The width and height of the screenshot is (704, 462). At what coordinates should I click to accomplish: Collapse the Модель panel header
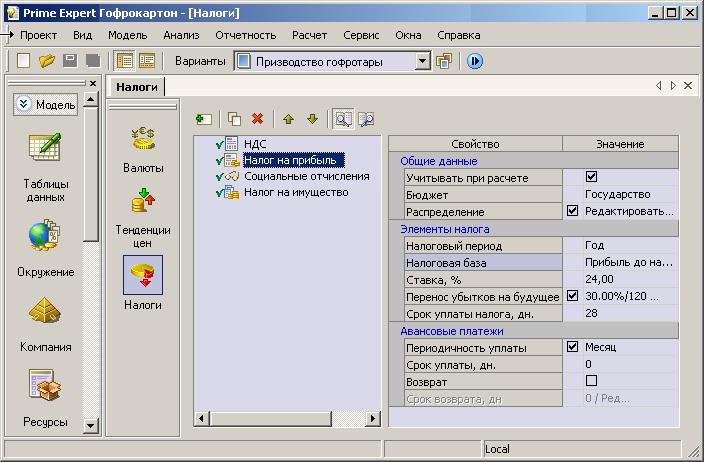(45, 105)
